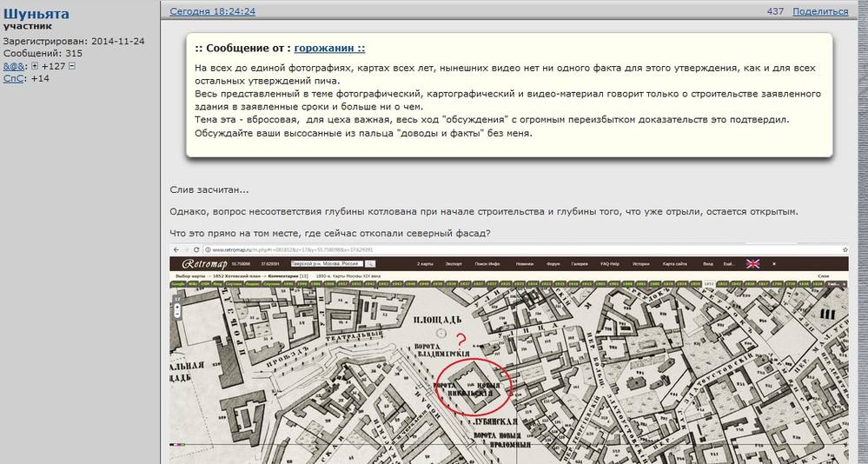Viewport: 868px width, 464px height.
Task: Click the browser back arrow in the embedded screenshot
Action: (176, 249)
